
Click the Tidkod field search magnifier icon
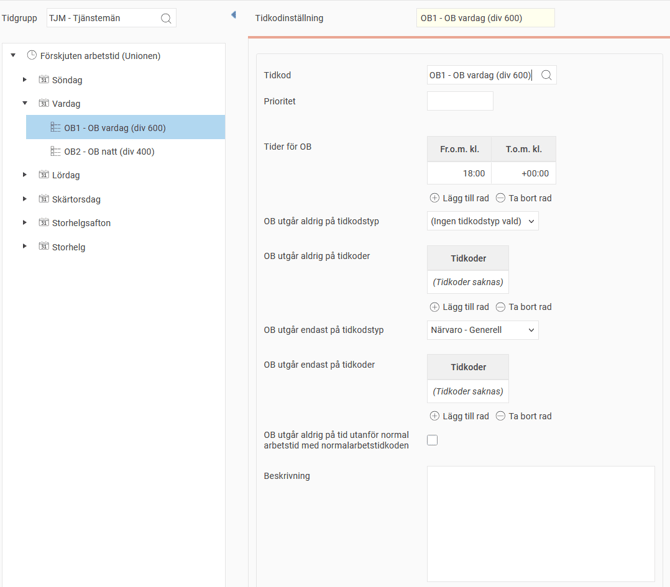pyautogui.click(x=546, y=75)
